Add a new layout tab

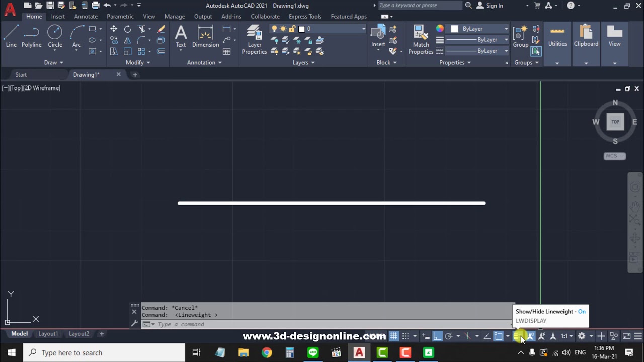pyautogui.click(x=101, y=334)
